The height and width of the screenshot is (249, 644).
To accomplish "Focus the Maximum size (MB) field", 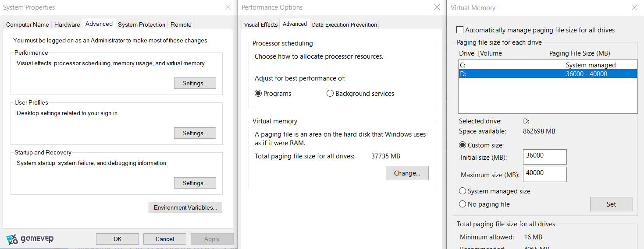I will (x=545, y=174).
